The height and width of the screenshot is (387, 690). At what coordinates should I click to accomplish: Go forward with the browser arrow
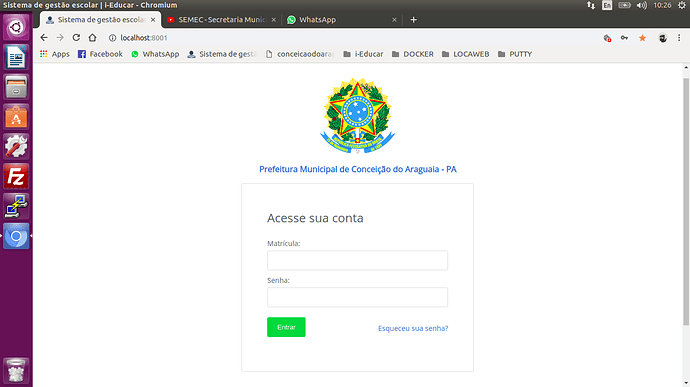click(60, 38)
